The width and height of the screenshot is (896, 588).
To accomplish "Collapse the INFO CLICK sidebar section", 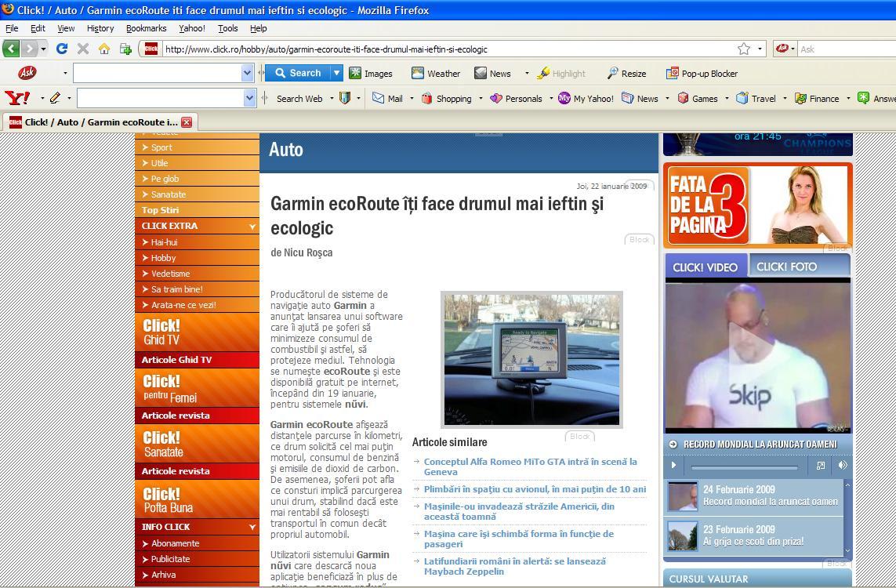I will pyautogui.click(x=252, y=527).
